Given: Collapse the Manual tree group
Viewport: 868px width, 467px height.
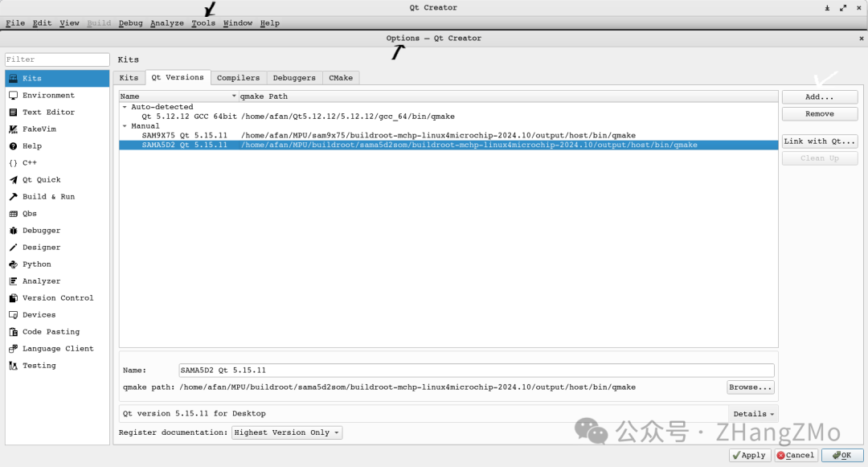Looking at the screenshot, I should coord(125,125).
